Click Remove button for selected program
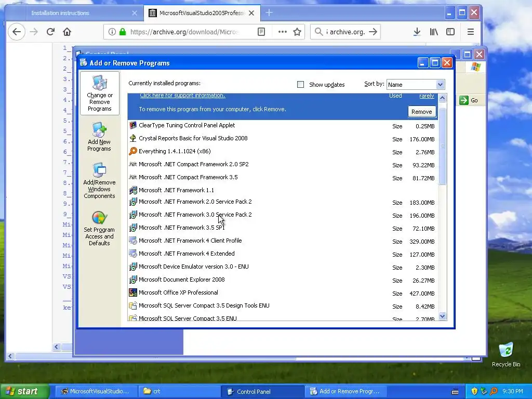Viewport: 532px width, 399px height. 422,112
